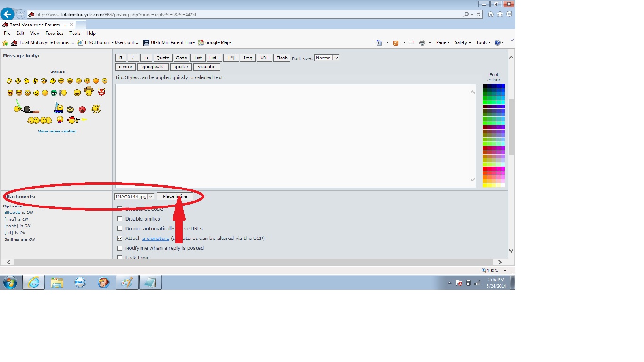
Task: Open IE settings gear icon
Action: click(x=509, y=14)
